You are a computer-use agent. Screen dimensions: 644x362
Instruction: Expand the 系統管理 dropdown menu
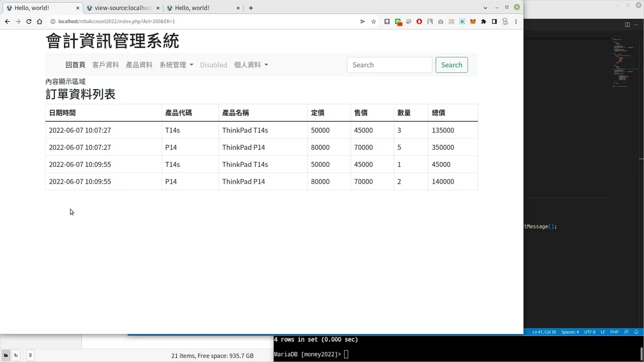(x=176, y=65)
